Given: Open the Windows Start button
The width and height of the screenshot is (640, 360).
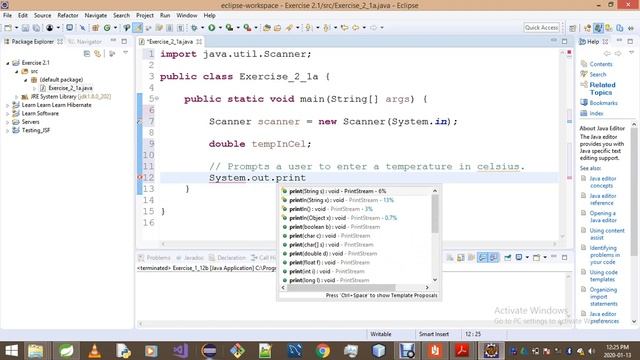Looking at the screenshot, I should [x=11, y=351].
